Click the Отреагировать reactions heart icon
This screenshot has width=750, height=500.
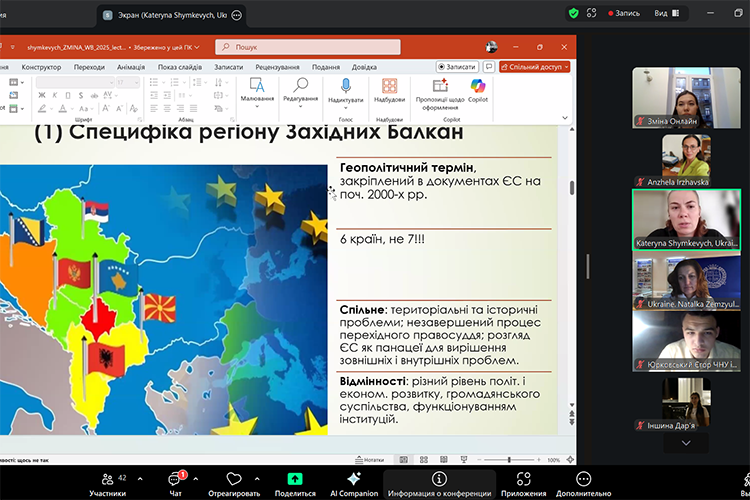pos(234,479)
